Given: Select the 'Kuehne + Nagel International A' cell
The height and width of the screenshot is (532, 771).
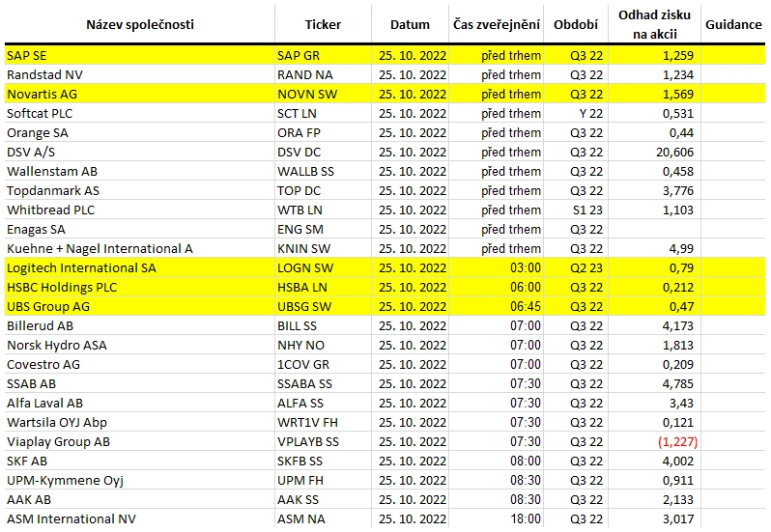Looking at the screenshot, I should click(x=140, y=248).
